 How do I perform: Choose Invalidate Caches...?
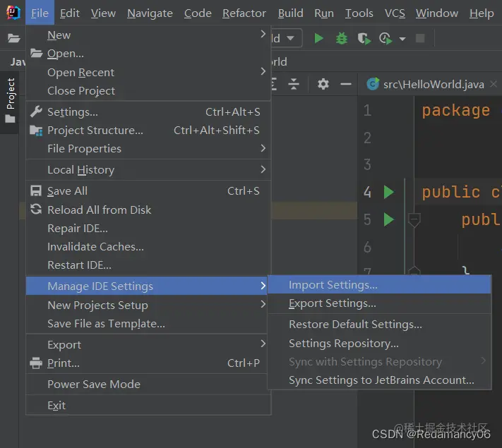(x=148, y=247)
